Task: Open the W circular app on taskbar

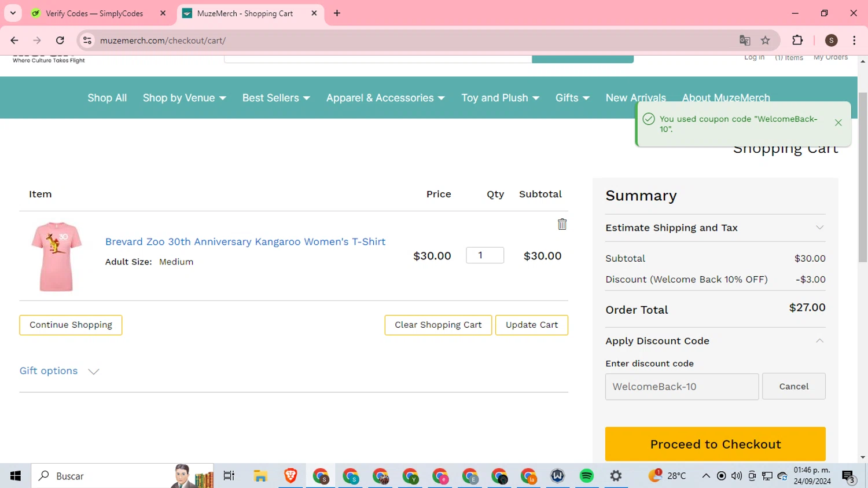Action: [x=557, y=476]
